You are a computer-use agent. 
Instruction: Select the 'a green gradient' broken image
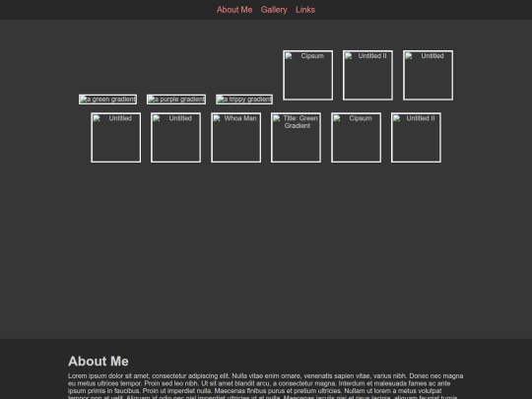(x=108, y=100)
